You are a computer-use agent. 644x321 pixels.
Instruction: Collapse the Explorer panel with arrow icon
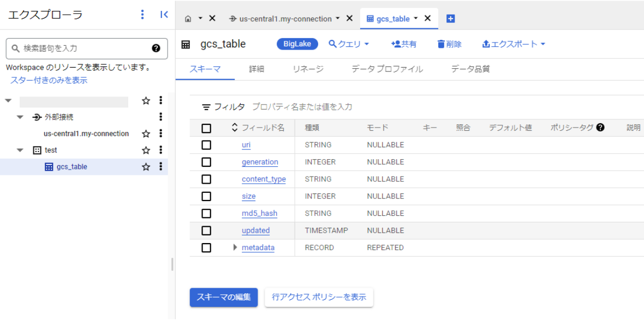pyautogui.click(x=164, y=15)
